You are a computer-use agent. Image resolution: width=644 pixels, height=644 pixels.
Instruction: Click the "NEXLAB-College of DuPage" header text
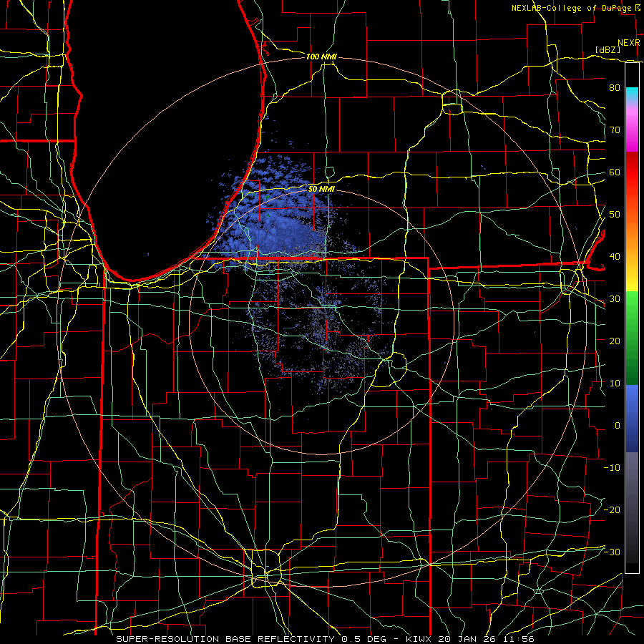(x=571, y=8)
